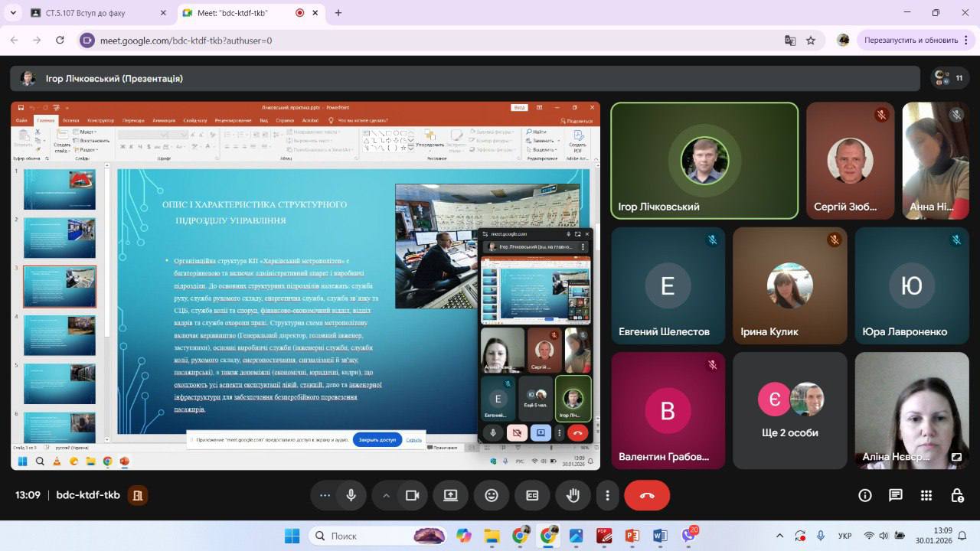The width and height of the screenshot is (980, 551).
Task: Toggle the camera in Meet controls
Action: click(412, 495)
